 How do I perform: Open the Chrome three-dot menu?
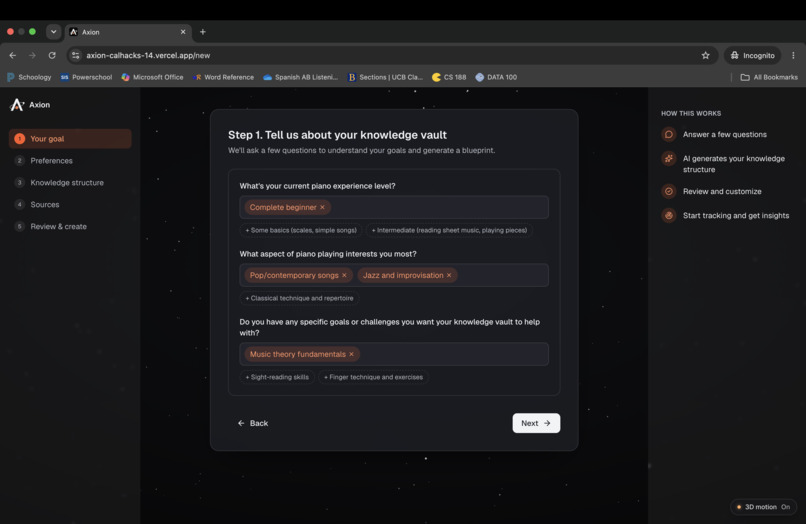[793, 56]
